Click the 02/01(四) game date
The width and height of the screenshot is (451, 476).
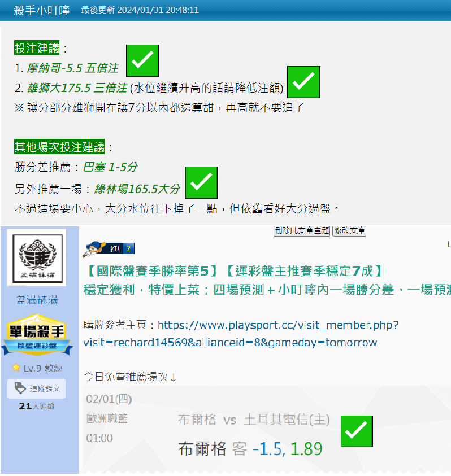click(109, 399)
